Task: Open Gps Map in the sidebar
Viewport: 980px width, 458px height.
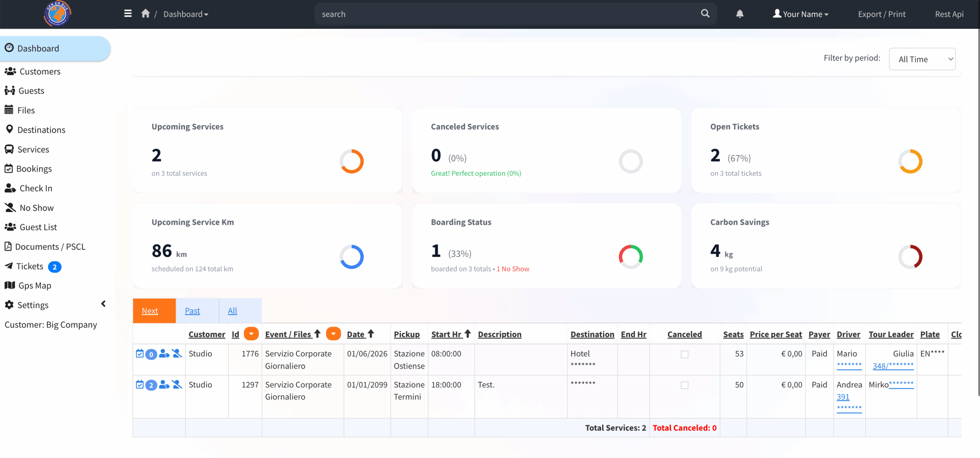Action: click(28, 286)
